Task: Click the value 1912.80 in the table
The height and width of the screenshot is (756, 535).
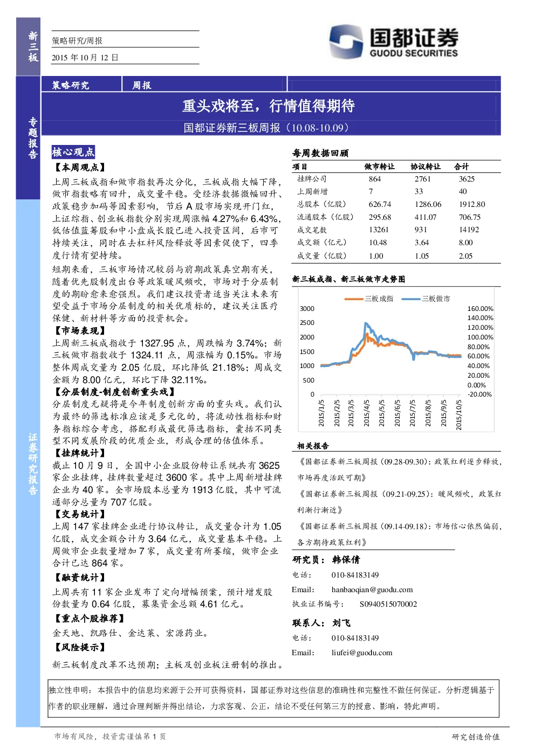Action: pos(472,204)
